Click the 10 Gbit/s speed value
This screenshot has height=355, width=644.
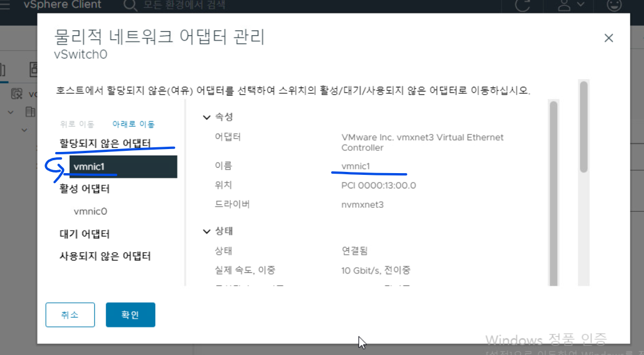click(376, 271)
